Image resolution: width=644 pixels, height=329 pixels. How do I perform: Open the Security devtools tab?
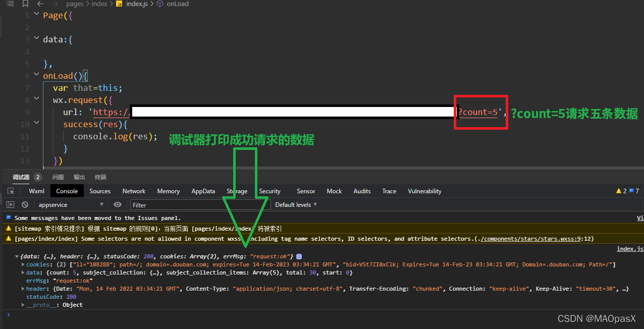point(270,191)
